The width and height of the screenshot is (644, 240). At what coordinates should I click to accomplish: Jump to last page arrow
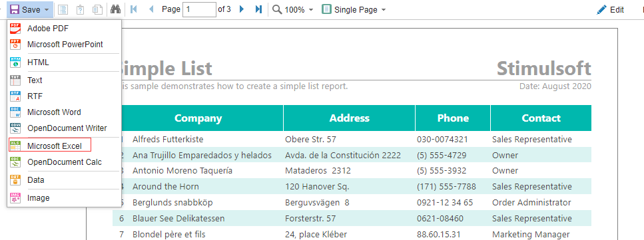[258, 9]
